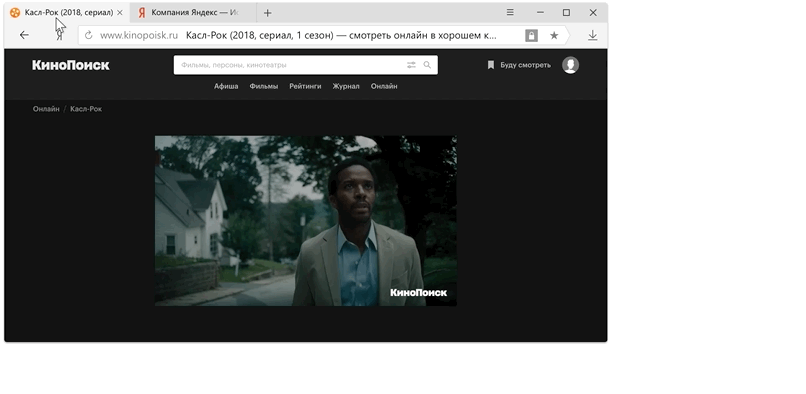
Task: Minimize the browser window
Action: pyautogui.click(x=540, y=12)
